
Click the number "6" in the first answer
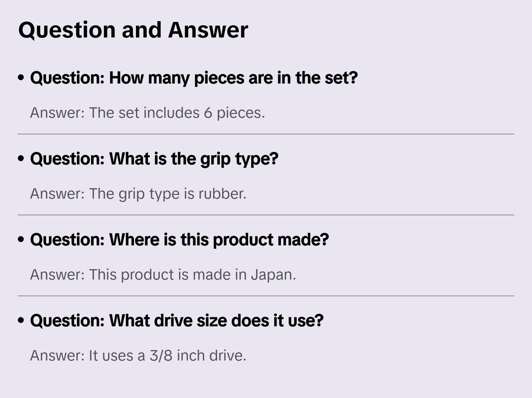point(208,113)
